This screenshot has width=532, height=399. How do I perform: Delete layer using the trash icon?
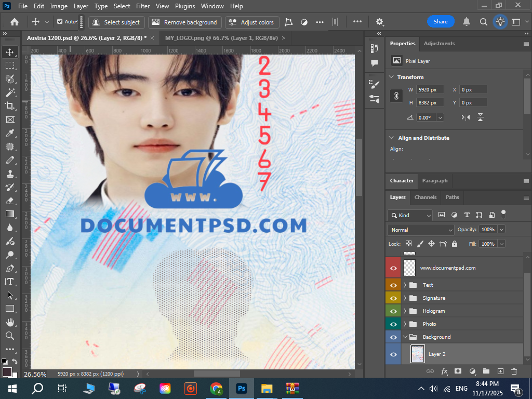[514, 371]
